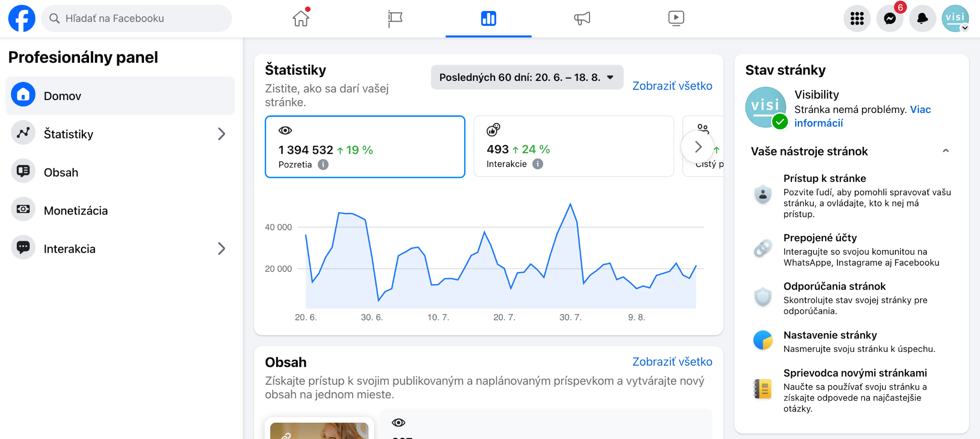Image resolution: width=980 pixels, height=439 pixels.
Task: Click the Facebook logo
Action: [x=22, y=19]
